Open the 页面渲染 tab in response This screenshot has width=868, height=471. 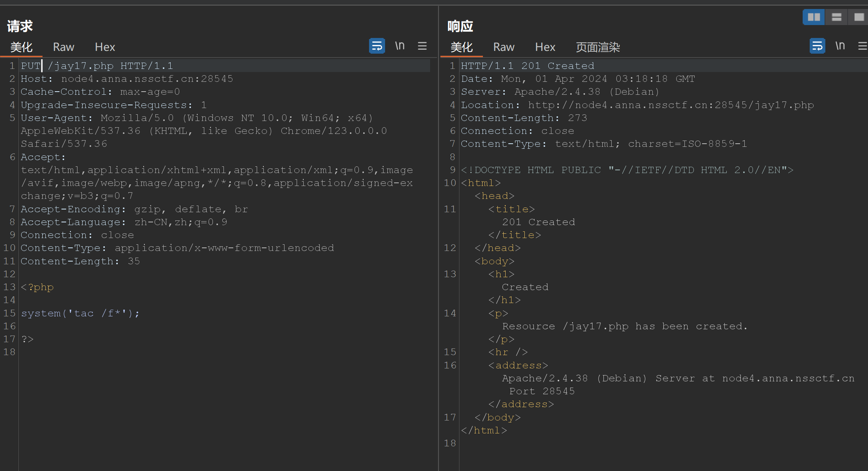[598, 47]
